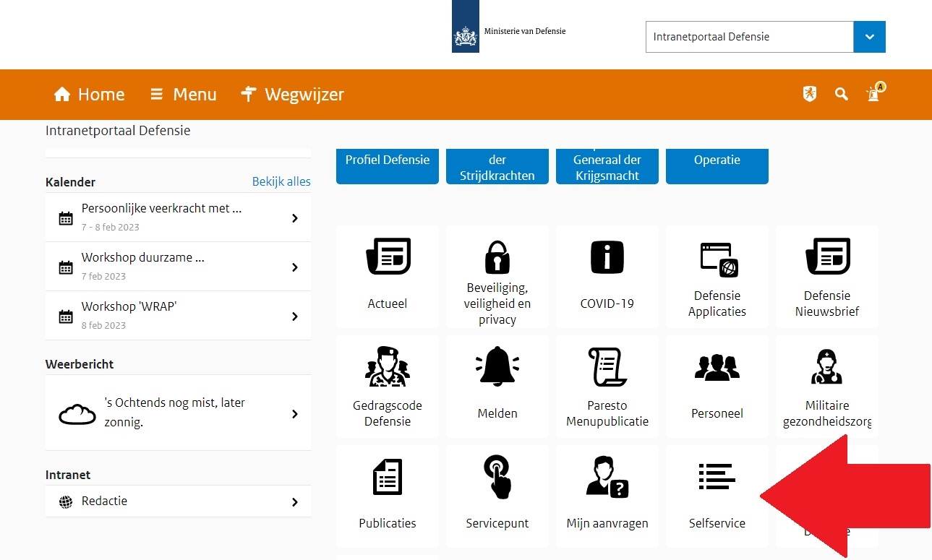Click the Ministerie van Defensie logo
This screenshot has height=560, width=932.
coord(509,27)
